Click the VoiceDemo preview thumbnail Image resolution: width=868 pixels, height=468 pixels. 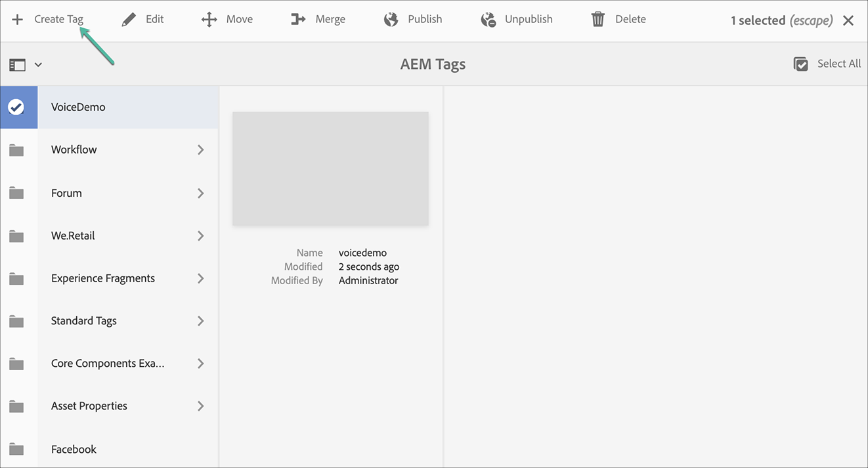coord(330,169)
